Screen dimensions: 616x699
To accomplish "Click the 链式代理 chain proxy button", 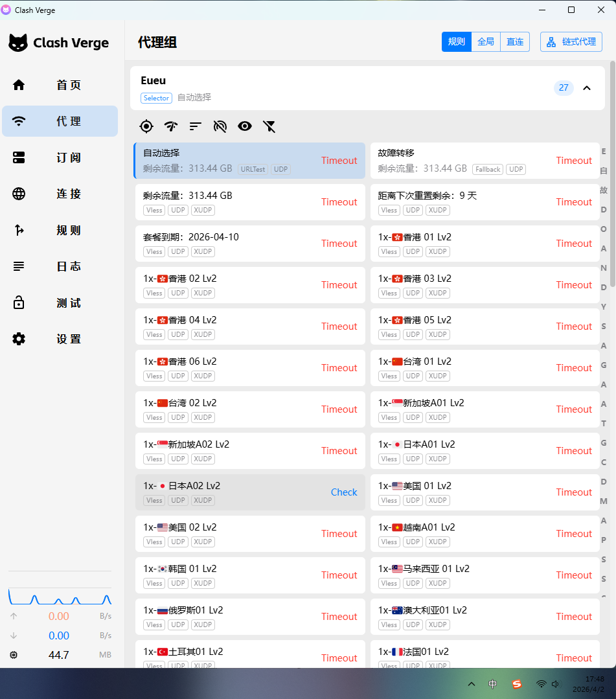I will (x=571, y=41).
